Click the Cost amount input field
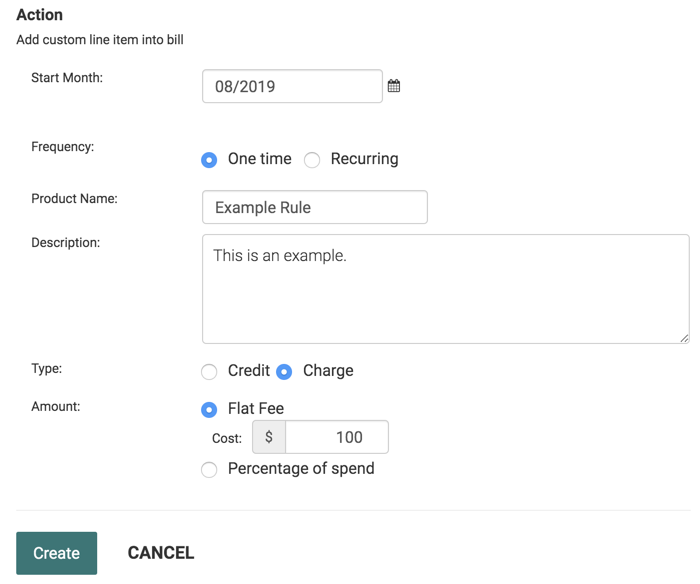The height and width of the screenshot is (584, 700). coord(336,437)
